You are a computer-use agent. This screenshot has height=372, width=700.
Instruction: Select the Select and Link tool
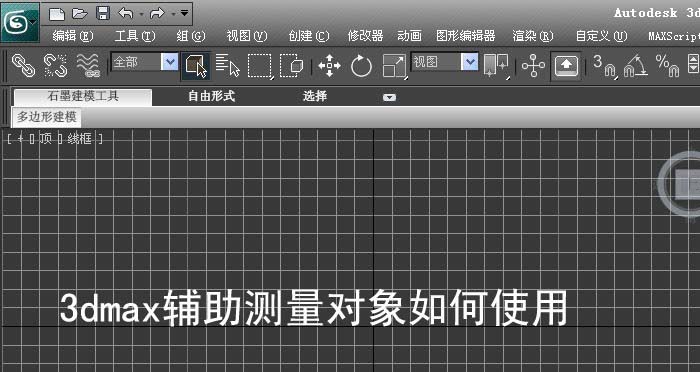click(23, 66)
